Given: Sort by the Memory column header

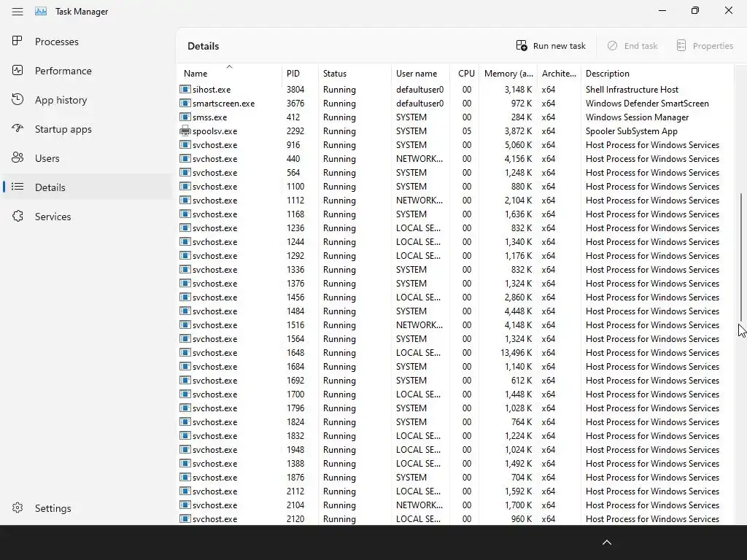Looking at the screenshot, I should [508, 74].
